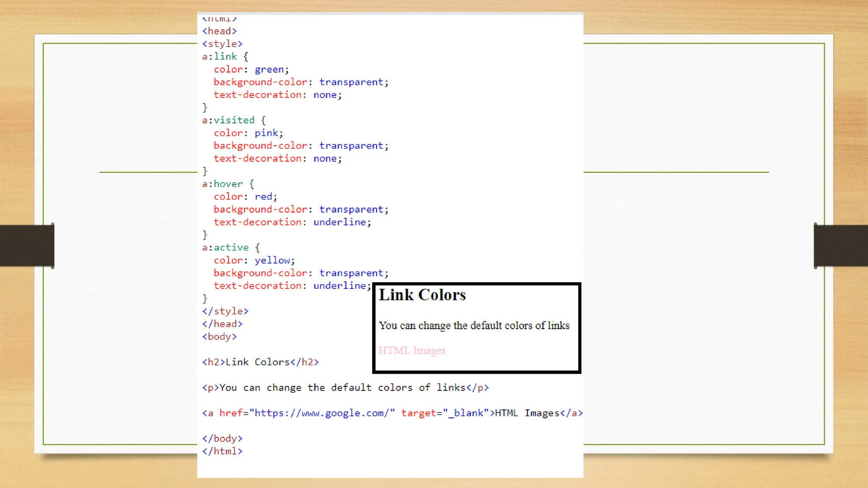Click the closing </style> tag
Viewport: 868px width, 488px height.
point(225,311)
